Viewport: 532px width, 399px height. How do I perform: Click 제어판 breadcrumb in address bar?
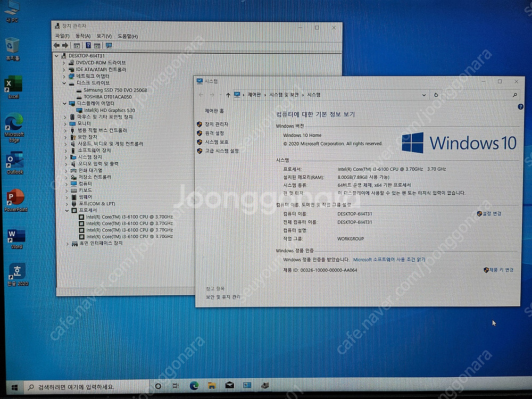254,95
